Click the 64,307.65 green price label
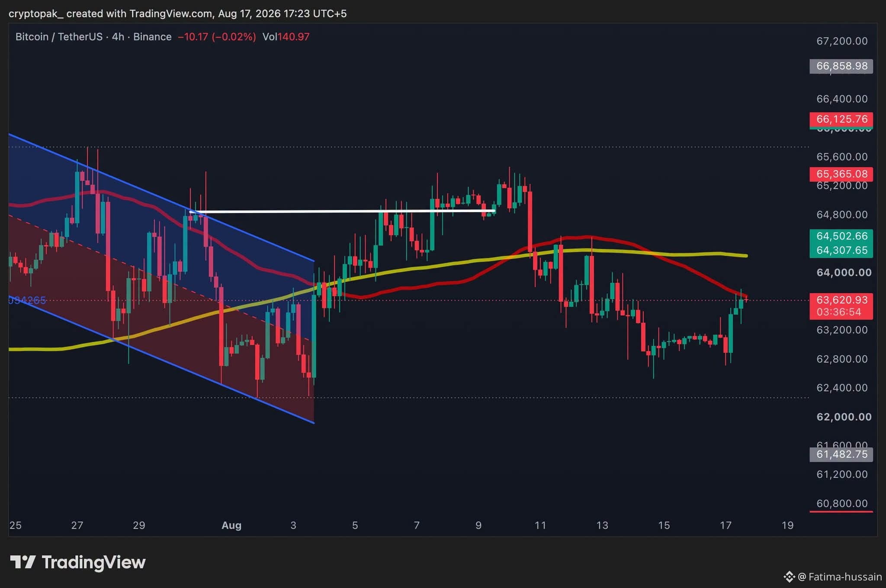886x588 pixels. point(841,250)
